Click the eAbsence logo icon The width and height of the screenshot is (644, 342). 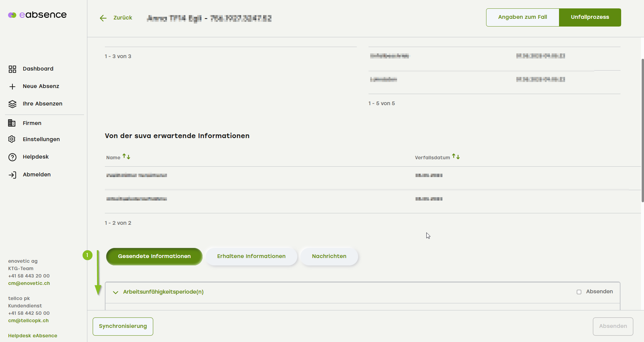[12, 15]
